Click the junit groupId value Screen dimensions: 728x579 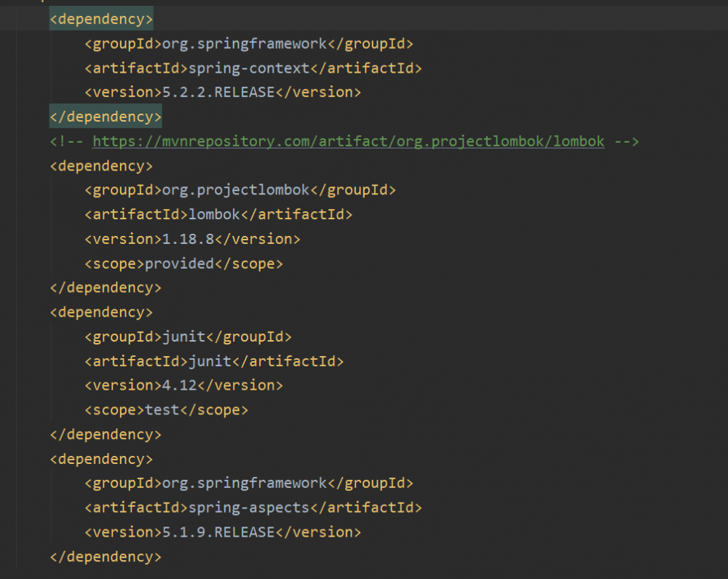coord(183,336)
